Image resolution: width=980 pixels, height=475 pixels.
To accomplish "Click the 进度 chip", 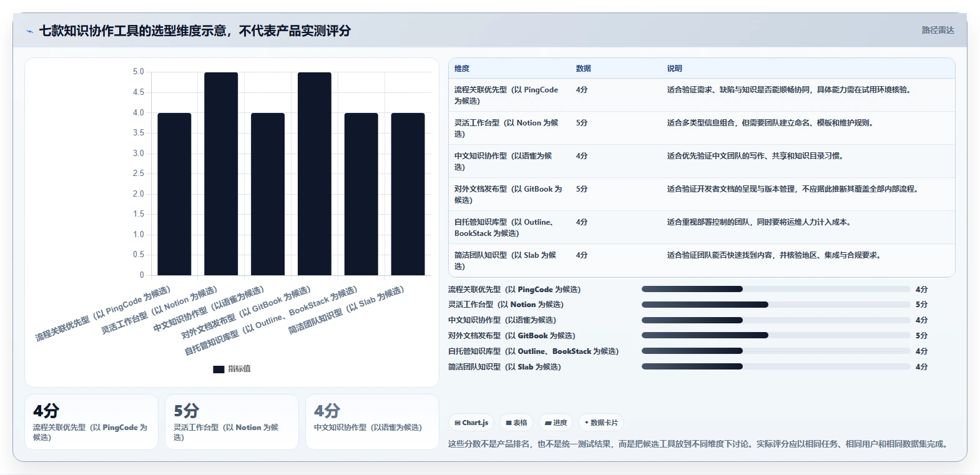I will pyautogui.click(x=556, y=423).
